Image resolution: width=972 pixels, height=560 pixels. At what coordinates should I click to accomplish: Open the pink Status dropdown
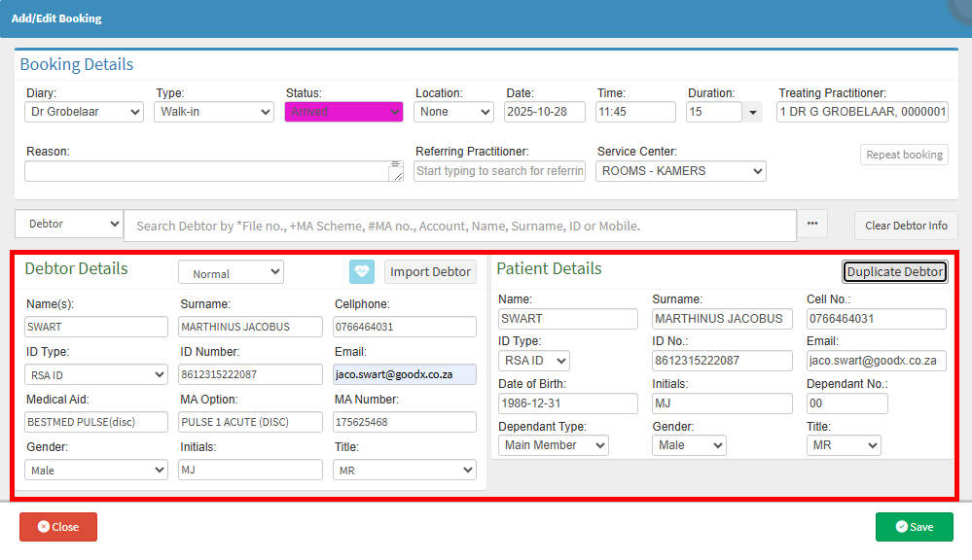click(343, 112)
